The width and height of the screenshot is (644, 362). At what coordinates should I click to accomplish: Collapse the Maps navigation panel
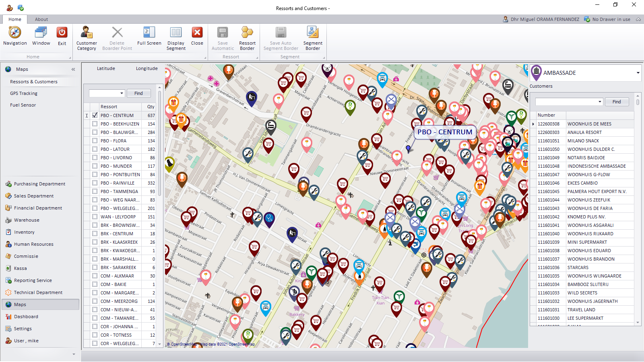pos(73,69)
